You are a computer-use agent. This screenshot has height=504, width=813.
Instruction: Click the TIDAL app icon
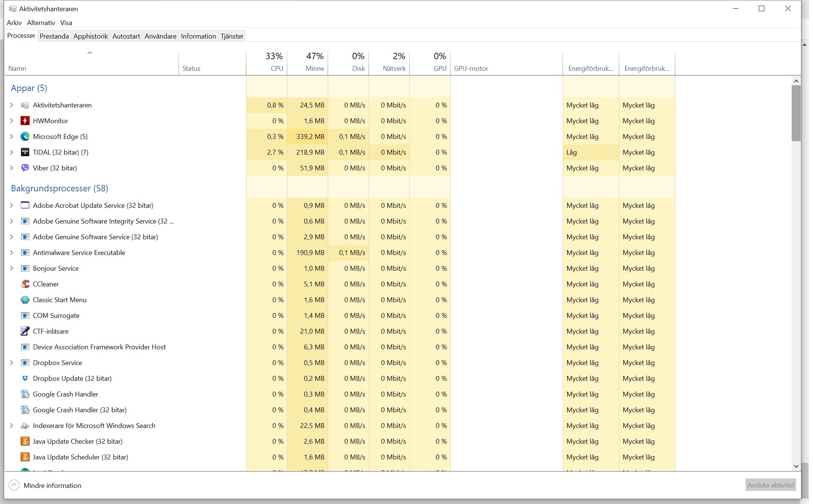[25, 152]
